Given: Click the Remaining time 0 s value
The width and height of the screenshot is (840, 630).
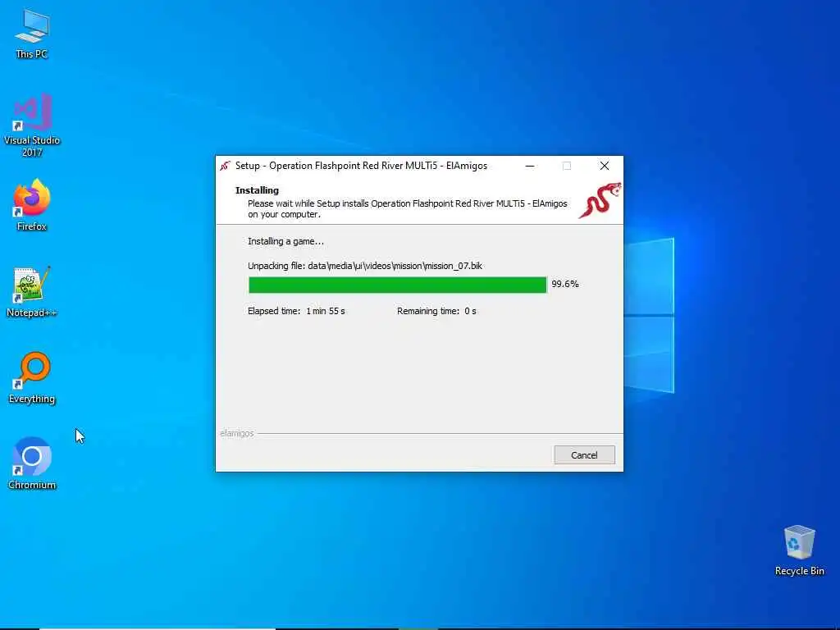Looking at the screenshot, I should [x=470, y=311].
